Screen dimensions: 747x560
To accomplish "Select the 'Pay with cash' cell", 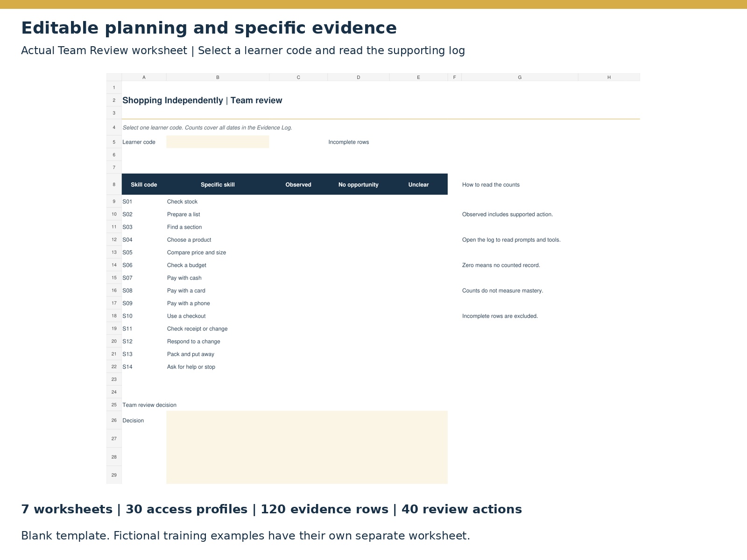I will point(218,278).
